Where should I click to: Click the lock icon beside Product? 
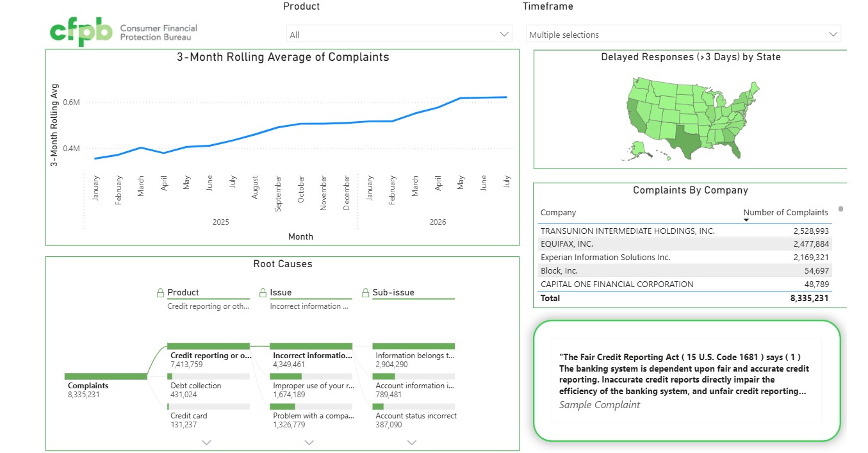[161, 293]
